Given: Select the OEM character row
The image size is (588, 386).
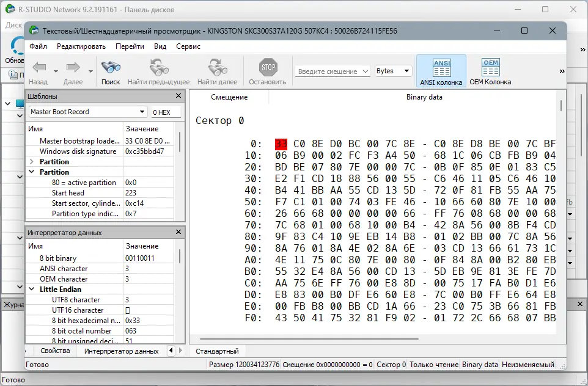Looking at the screenshot, I should pos(100,279).
